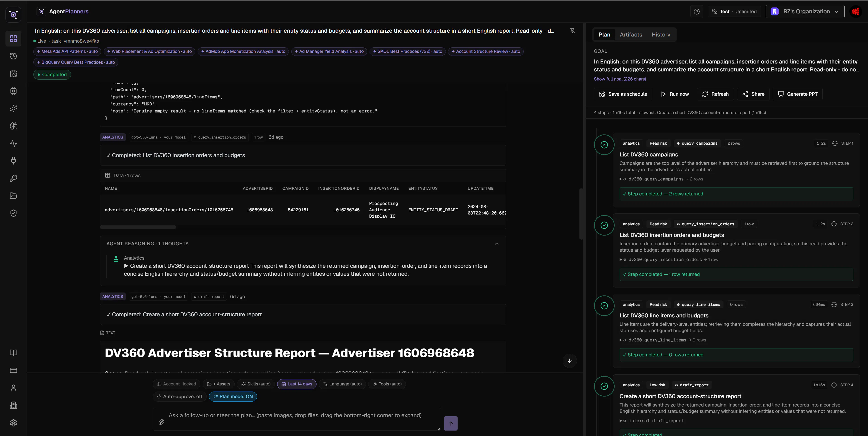Open the settings gear icon in sidebar
868x436 pixels.
click(x=13, y=423)
